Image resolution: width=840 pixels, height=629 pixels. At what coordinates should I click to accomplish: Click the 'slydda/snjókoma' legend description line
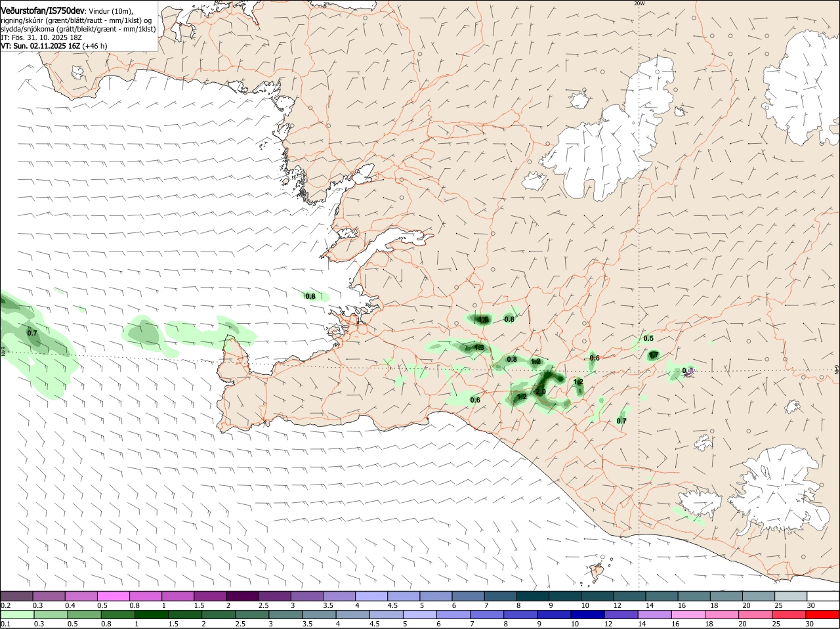pos(78,29)
